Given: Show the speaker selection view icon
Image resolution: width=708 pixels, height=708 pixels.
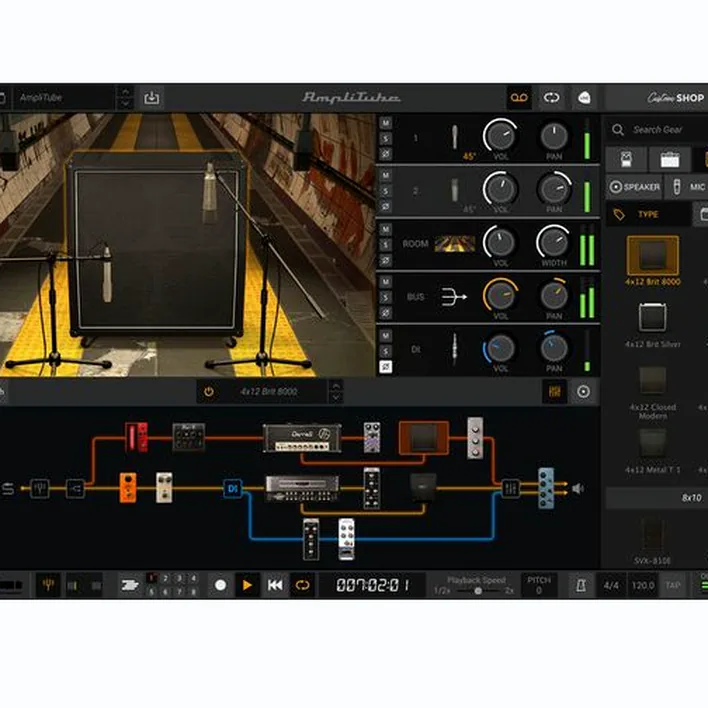Looking at the screenshot, I should 583,391.
